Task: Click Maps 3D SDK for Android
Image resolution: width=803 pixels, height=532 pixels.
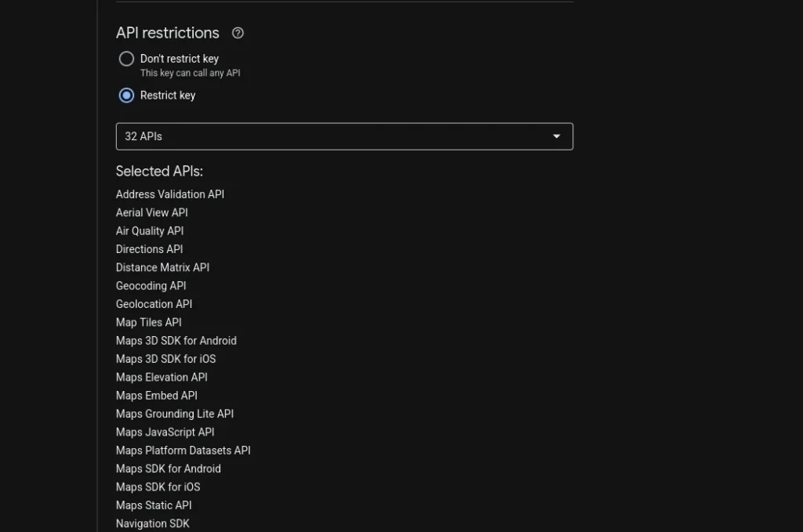Action: 176,341
